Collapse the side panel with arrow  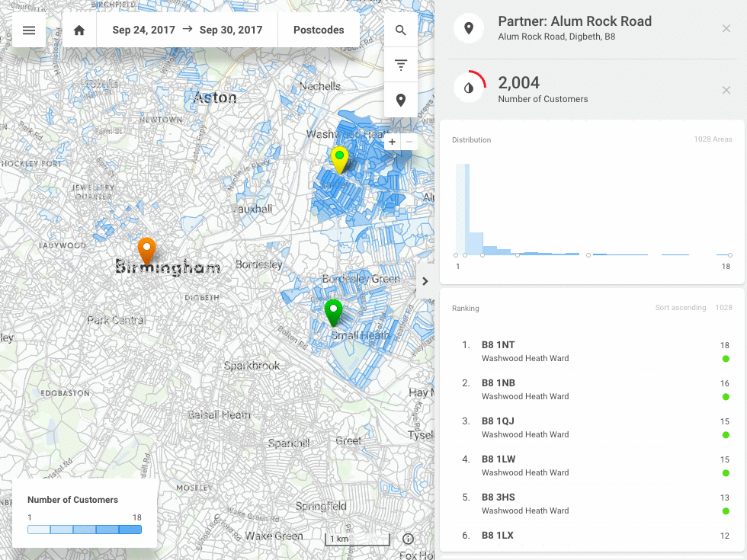tap(425, 281)
